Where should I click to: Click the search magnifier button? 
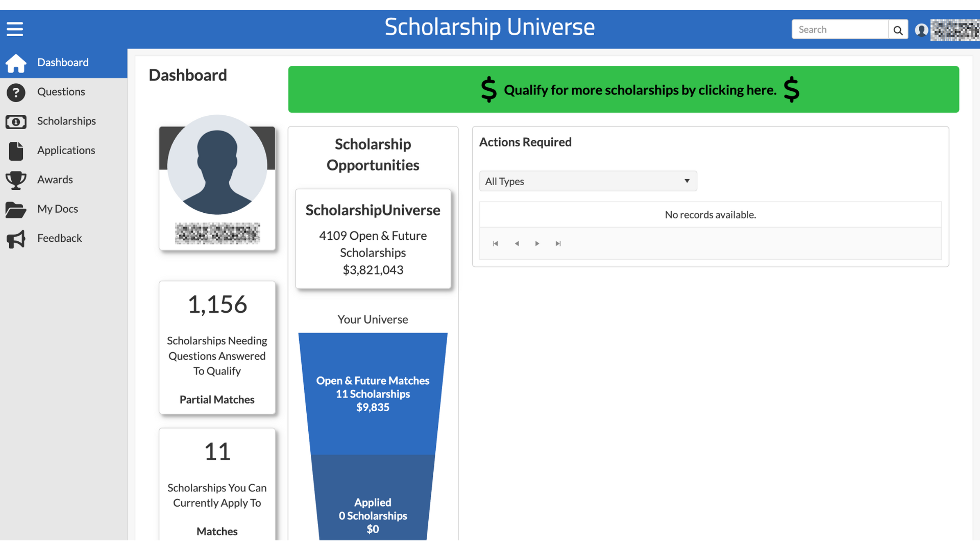pyautogui.click(x=898, y=30)
